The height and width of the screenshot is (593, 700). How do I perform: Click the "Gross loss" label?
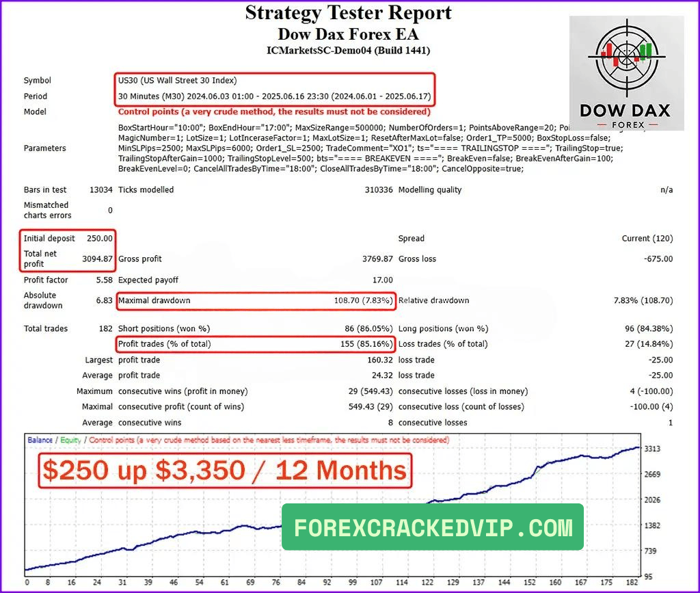pyautogui.click(x=417, y=259)
